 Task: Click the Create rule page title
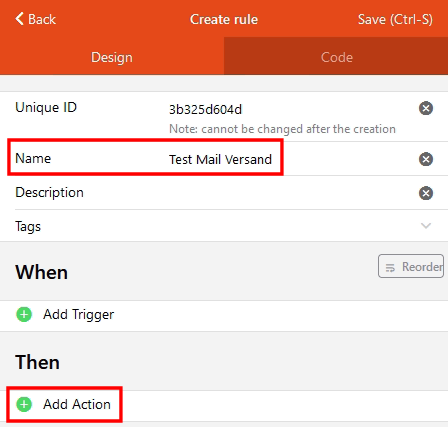tap(224, 19)
